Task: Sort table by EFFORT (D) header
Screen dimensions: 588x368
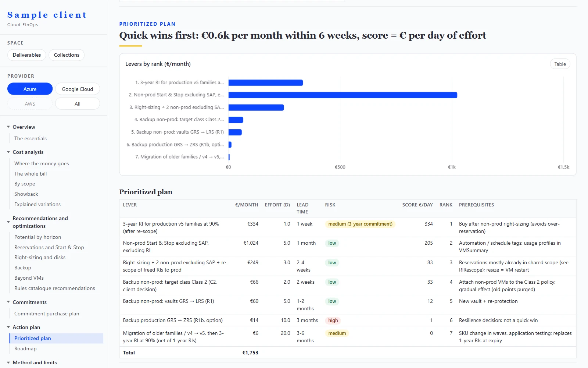Action: (x=277, y=205)
